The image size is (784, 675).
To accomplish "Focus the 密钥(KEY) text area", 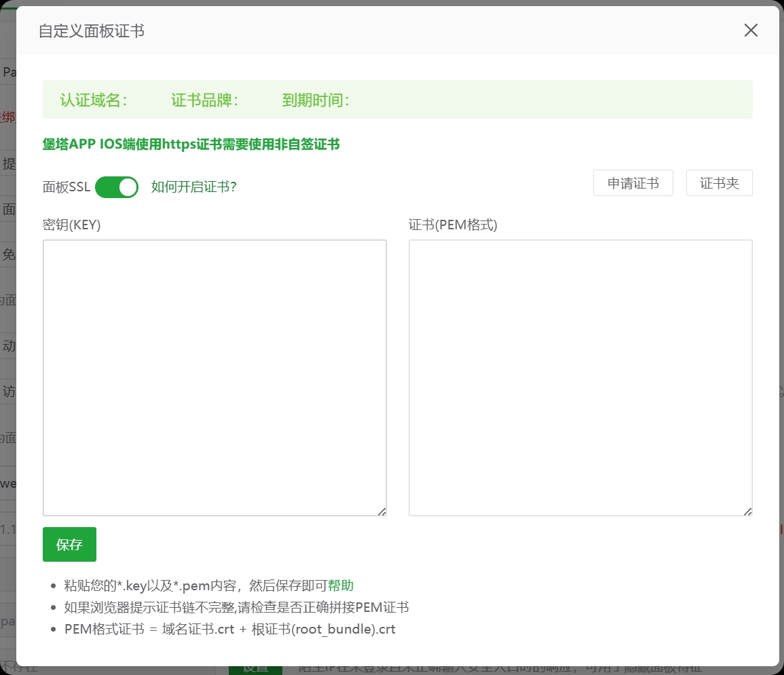I will coord(214,377).
